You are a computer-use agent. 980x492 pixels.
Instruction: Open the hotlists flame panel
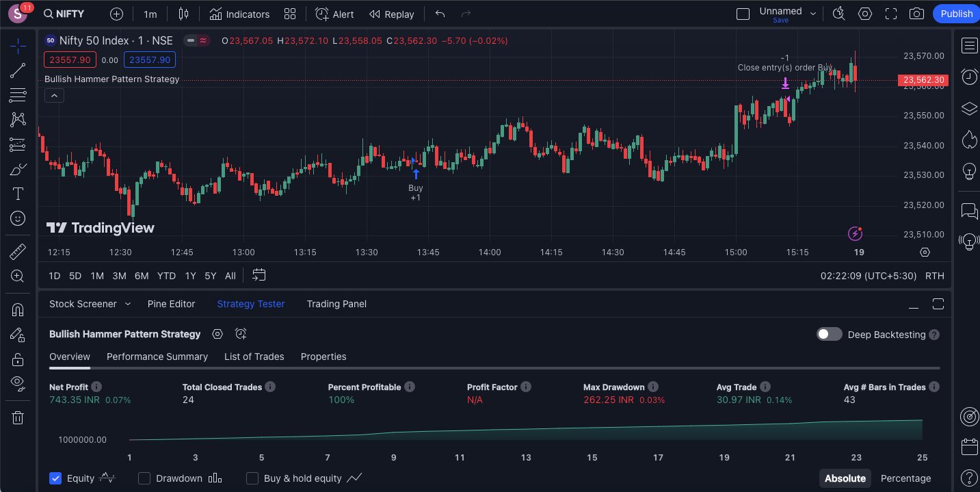pos(969,140)
